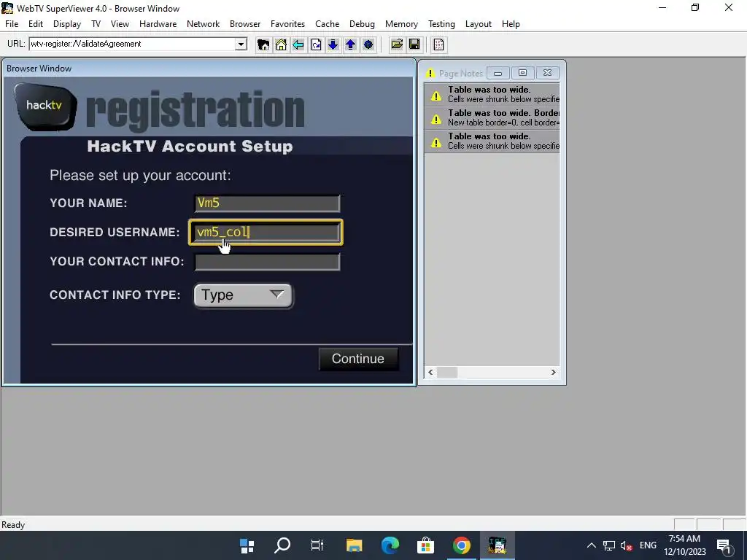This screenshot has width=747, height=560.
Task: Click the URL address text field
Action: pos(132,44)
